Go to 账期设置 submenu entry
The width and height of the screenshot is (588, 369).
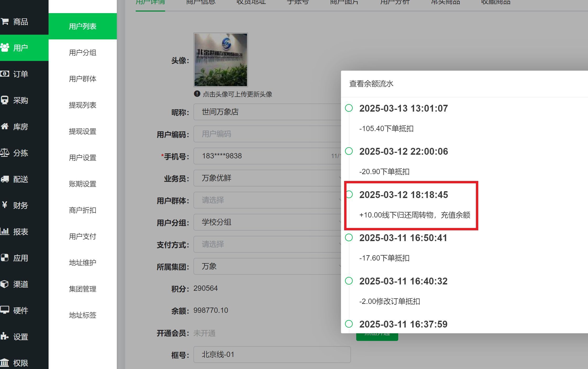coord(82,184)
